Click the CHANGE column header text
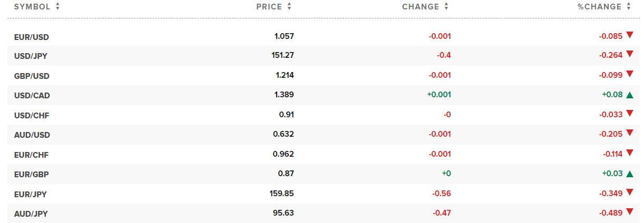Image resolution: width=644 pixels, height=223 pixels. click(x=420, y=7)
